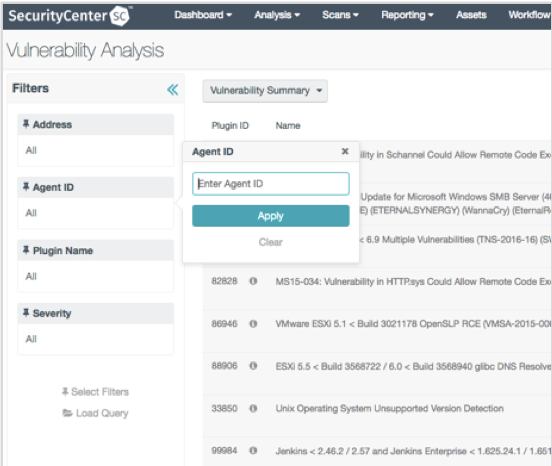Open the Severity filter header

[95, 313]
